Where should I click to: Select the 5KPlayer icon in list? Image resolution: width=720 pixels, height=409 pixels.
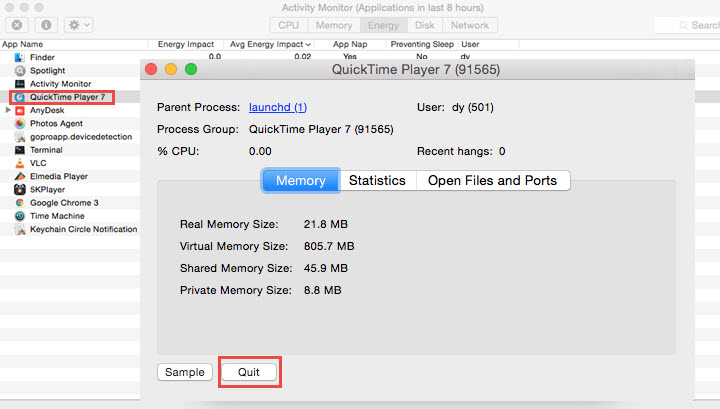click(20, 189)
